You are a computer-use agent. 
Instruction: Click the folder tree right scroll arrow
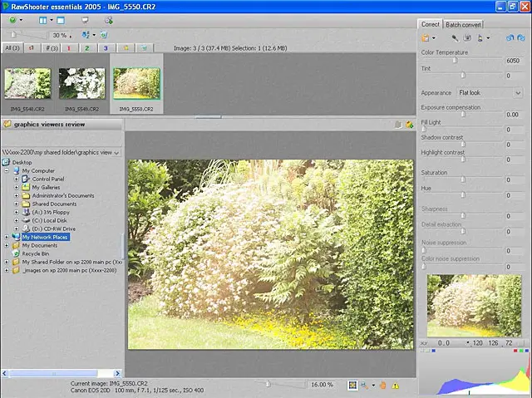pos(117,373)
